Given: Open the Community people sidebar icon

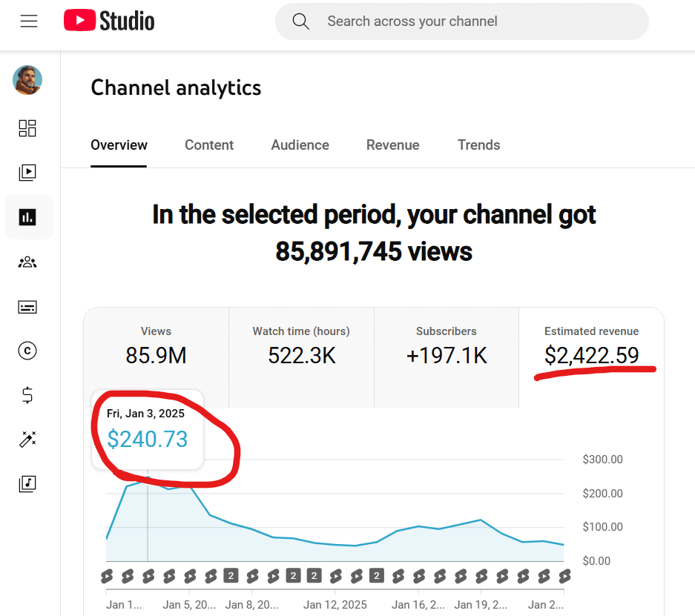Looking at the screenshot, I should click(27, 262).
